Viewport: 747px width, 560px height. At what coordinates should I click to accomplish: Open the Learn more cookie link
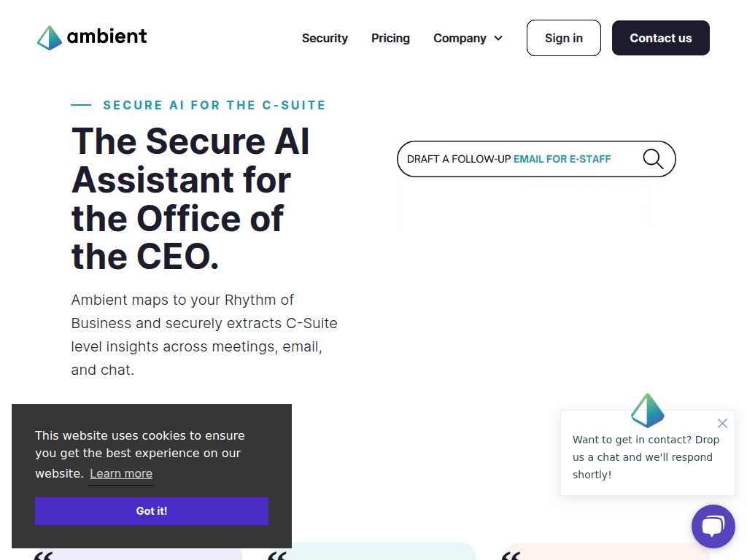tap(121, 473)
